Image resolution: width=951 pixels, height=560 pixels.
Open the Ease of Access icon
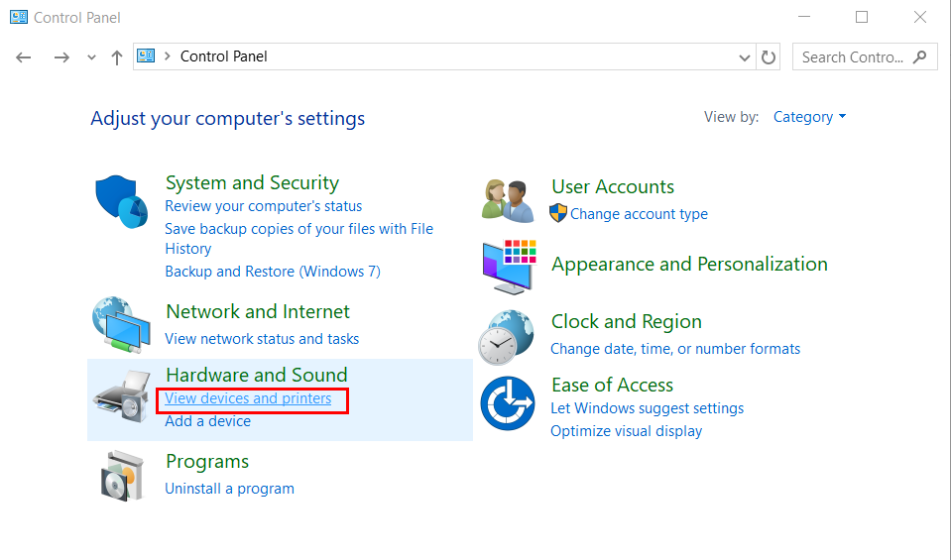tap(508, 403)
